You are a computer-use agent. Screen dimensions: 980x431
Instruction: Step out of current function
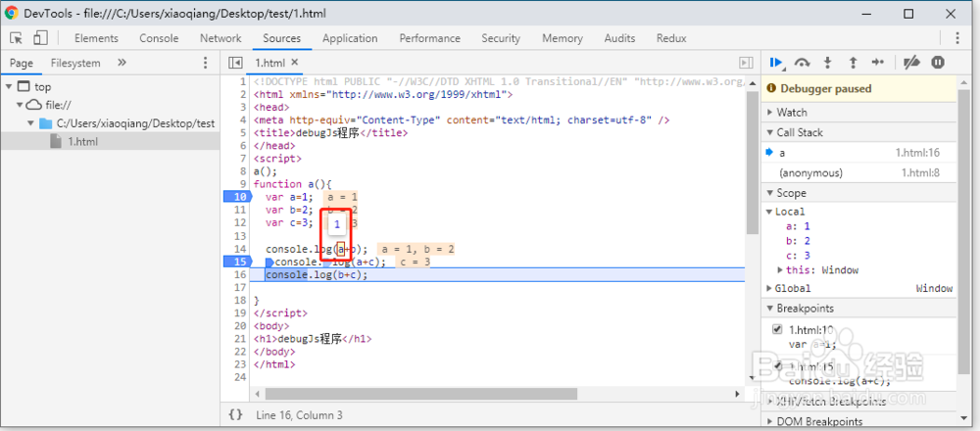pos(853,62)
